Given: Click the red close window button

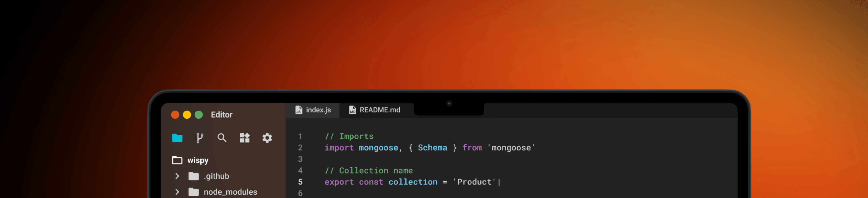Looking at the screenshot, I should tap(175, 115).
